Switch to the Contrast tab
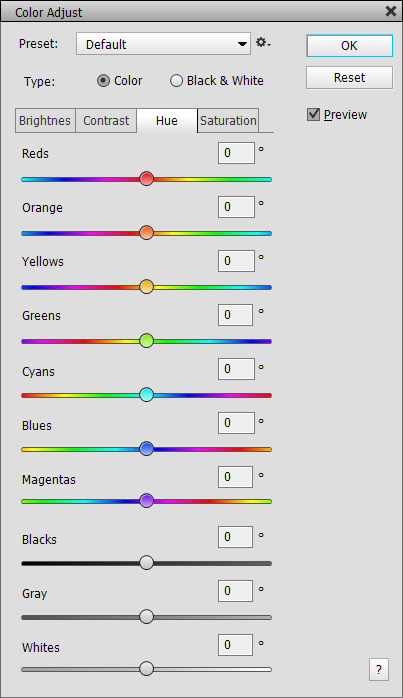The image size is (403, 698). point(106,121)
